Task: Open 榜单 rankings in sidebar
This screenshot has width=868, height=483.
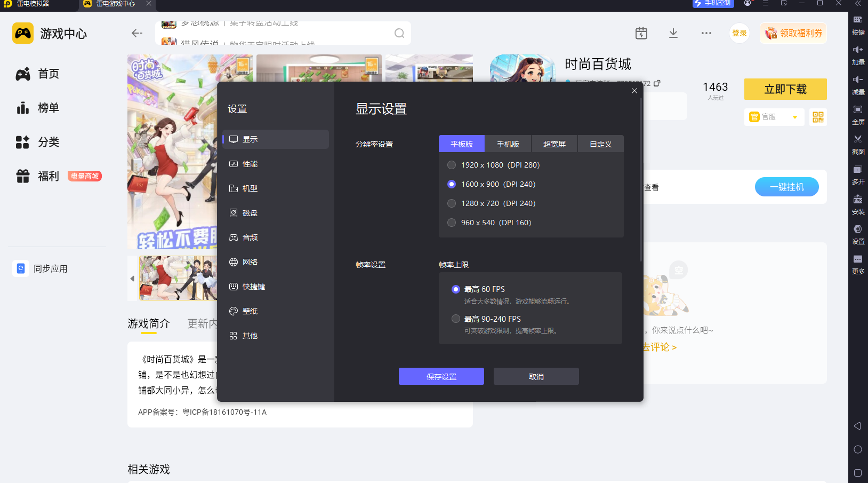Action: point(37,108)
